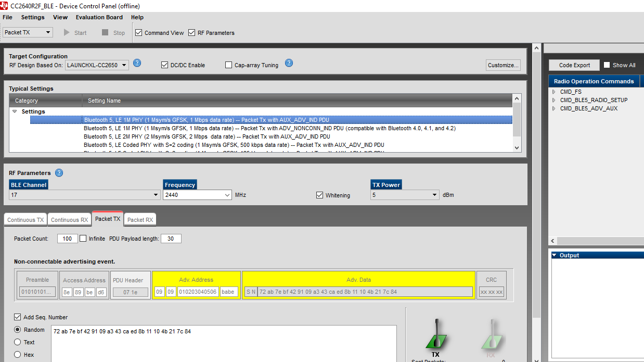Open the View menu
This screenshot has width=644, height=362.
60,17
